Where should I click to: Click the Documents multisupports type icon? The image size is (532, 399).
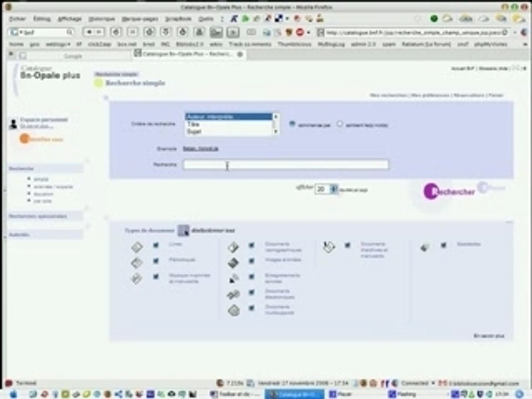[x=233, y=310]
